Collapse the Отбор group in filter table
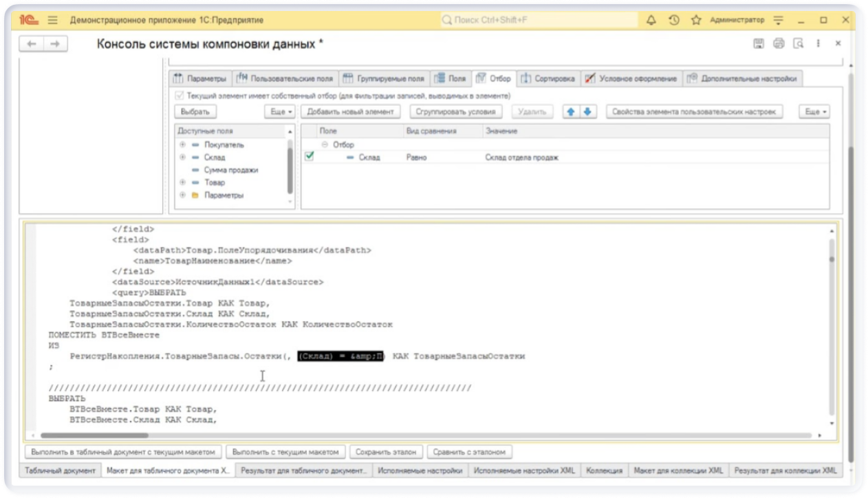Image resolution: width=868 pixels, height=498 pixels. click(325, 145)
